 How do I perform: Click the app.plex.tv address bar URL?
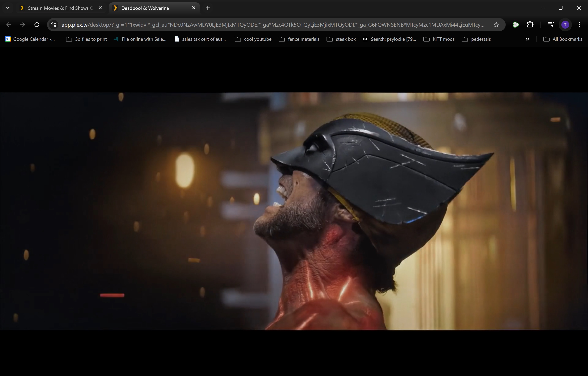tap(273, 25)
